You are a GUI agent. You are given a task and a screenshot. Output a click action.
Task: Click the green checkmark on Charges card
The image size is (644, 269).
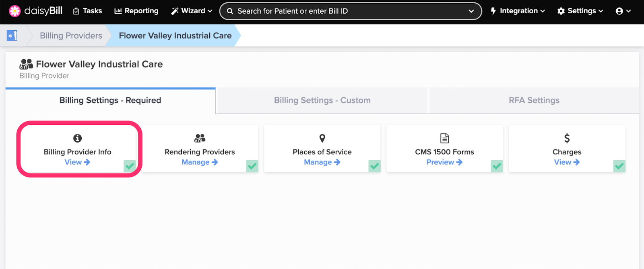tap(619, 166)
